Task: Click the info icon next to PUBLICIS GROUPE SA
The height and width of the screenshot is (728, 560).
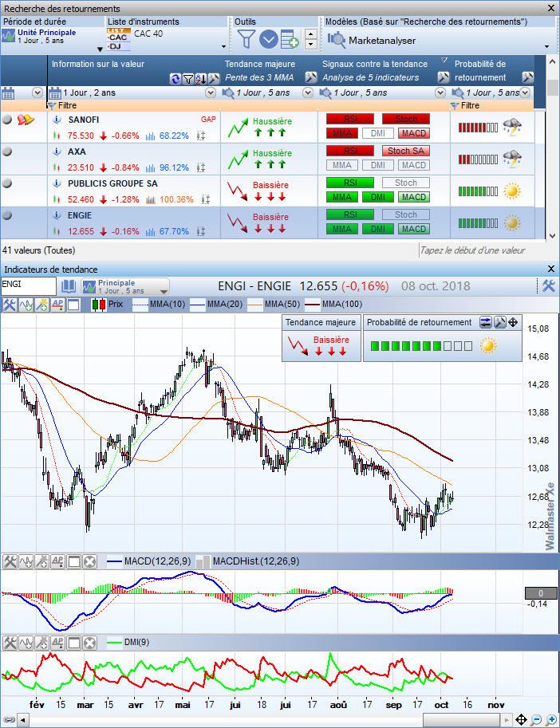Action: pos(57,183)
